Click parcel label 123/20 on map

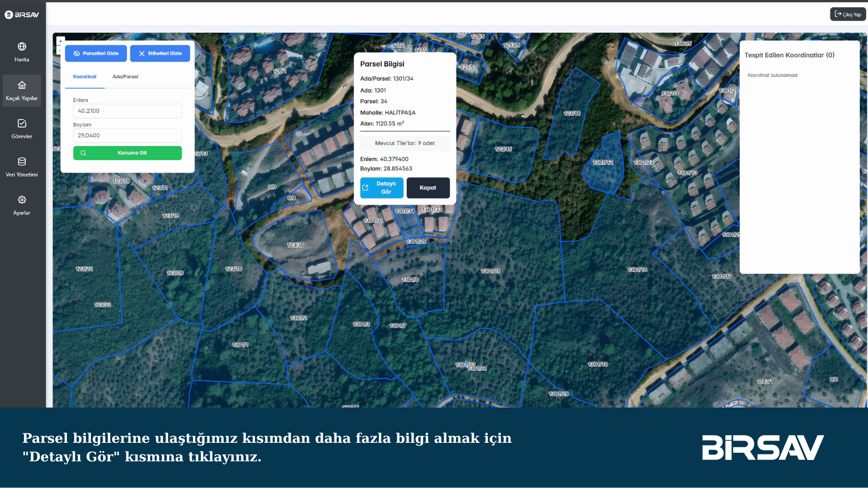coord(175,273)
